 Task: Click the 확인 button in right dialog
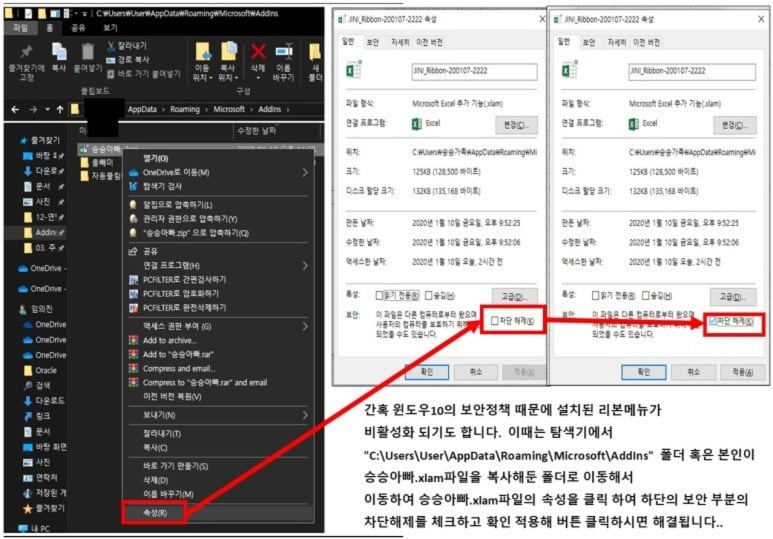(x=643, y=372)
